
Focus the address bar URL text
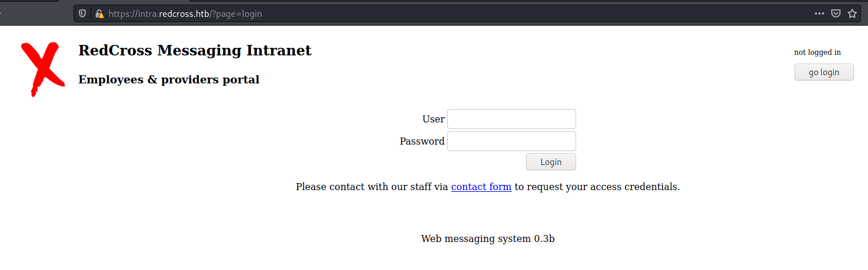tap(185, 13)
